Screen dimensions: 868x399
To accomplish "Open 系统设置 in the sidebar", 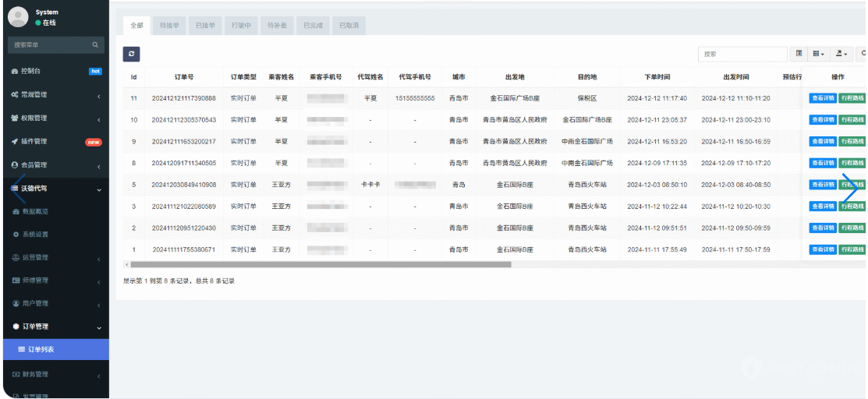I will (35, 234).
